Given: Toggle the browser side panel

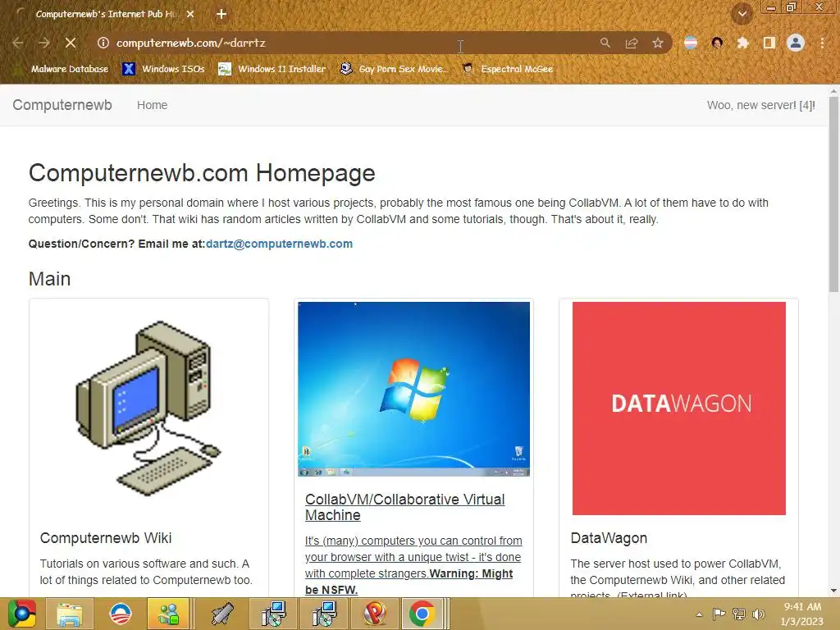Looking at the screenshot, I should point(769,43).
